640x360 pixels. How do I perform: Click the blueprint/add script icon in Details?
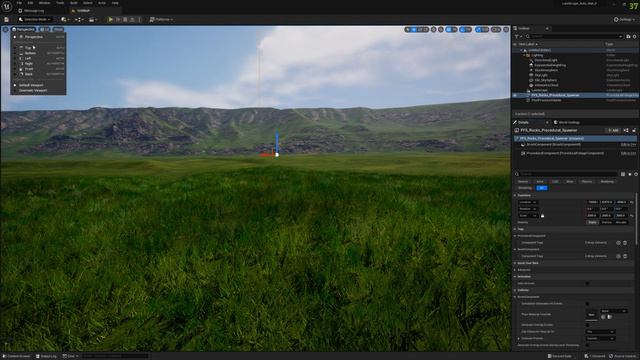click(626, 130)
